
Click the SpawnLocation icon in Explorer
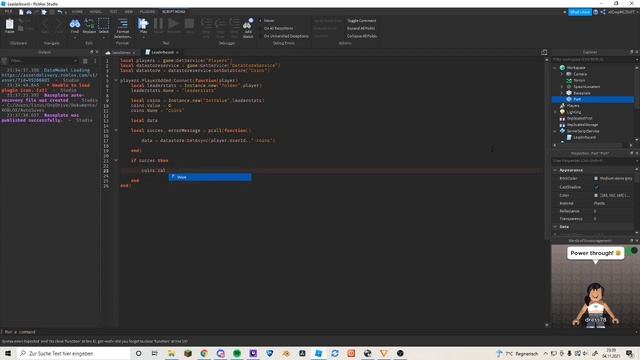[x=569, y=87]
